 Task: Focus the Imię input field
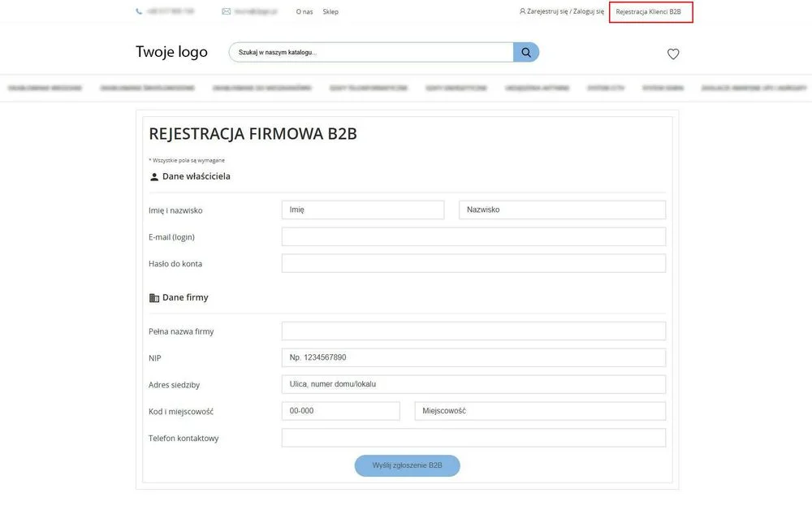click(363, 210)
